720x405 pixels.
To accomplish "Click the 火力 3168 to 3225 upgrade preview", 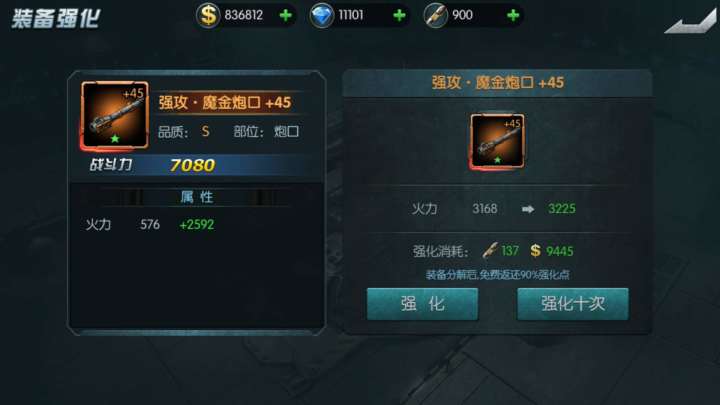I will [x=494, y=209].
